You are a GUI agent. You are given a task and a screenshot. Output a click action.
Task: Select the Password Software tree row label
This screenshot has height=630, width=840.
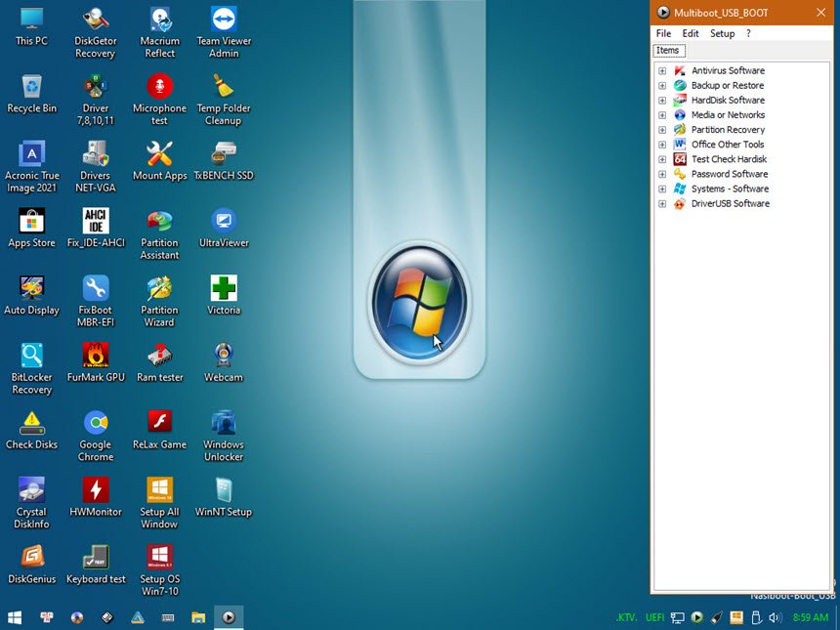730,174
